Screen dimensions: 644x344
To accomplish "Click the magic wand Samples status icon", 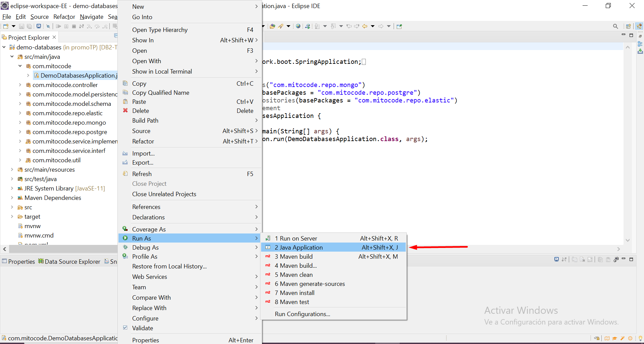I will pyautogui.click(x=623, y=338).
